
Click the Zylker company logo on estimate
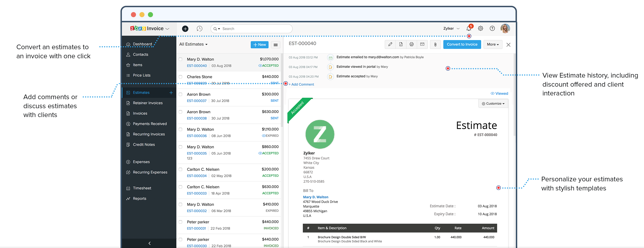(320, 134)
